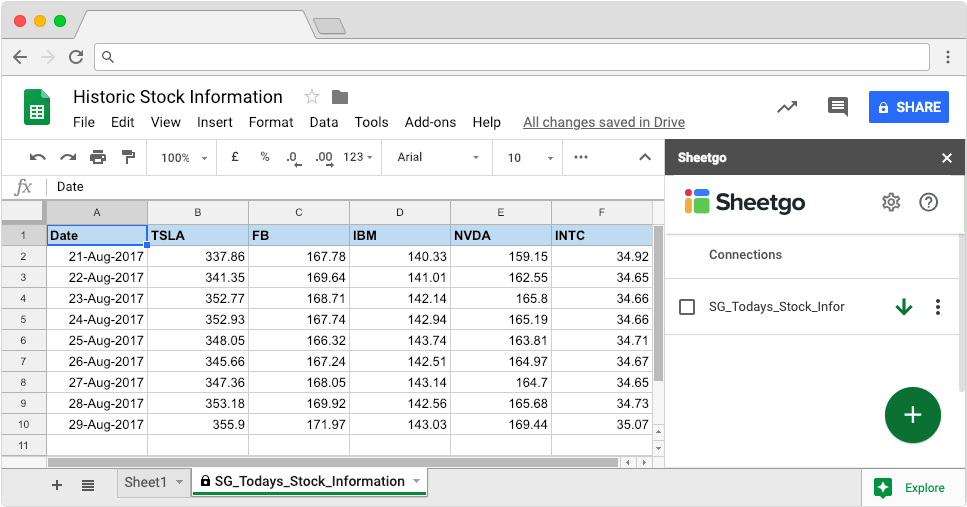The height and width of the screenshot is (507, 967).
Task: Select column B header
Action: click(x=198, y=212)
